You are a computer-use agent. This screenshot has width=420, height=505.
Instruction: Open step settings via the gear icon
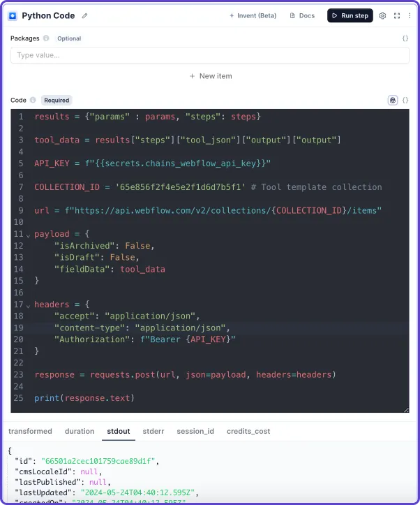pyautogui.click(x=382, y=15)
